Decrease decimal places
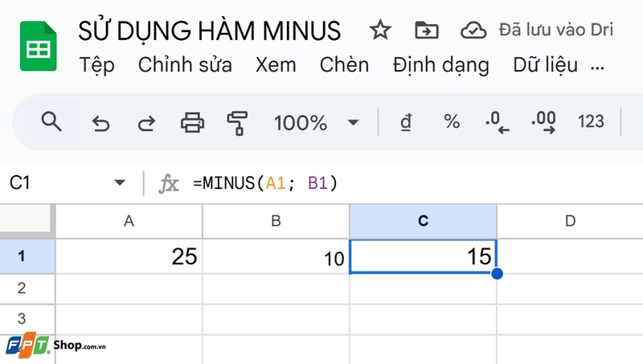Image resolution: width=643 pixels, height=364 pixels. (x=497, y=123)
